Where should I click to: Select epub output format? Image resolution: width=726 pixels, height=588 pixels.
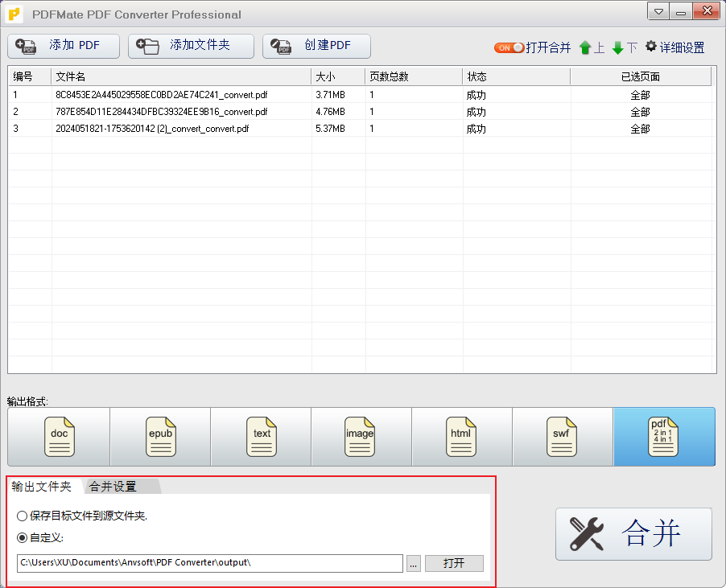coord(160,437)
